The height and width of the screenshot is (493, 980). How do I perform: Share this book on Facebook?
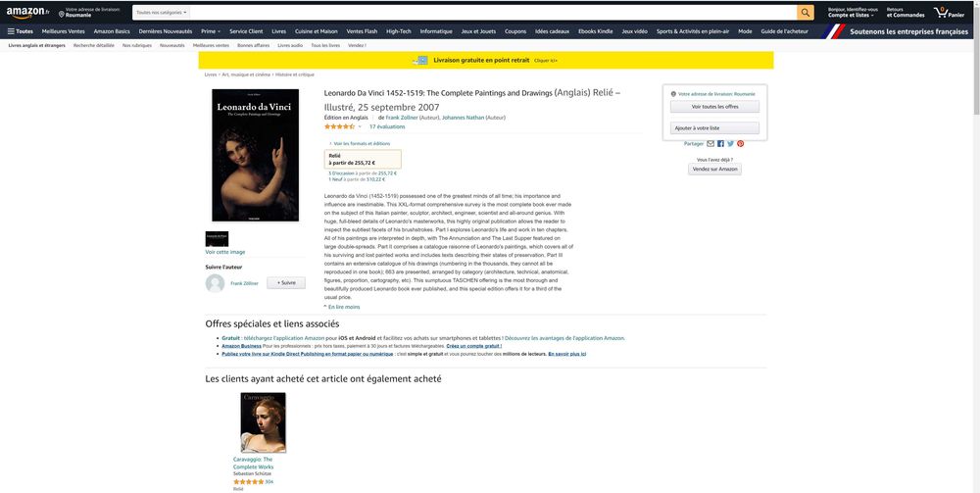720,144
